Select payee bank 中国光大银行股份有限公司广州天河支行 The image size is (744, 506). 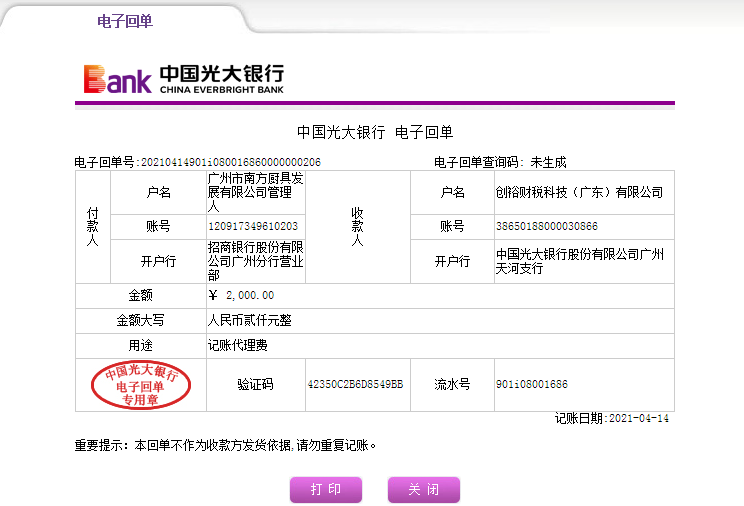pyautogui.click(x=579, y=261)
